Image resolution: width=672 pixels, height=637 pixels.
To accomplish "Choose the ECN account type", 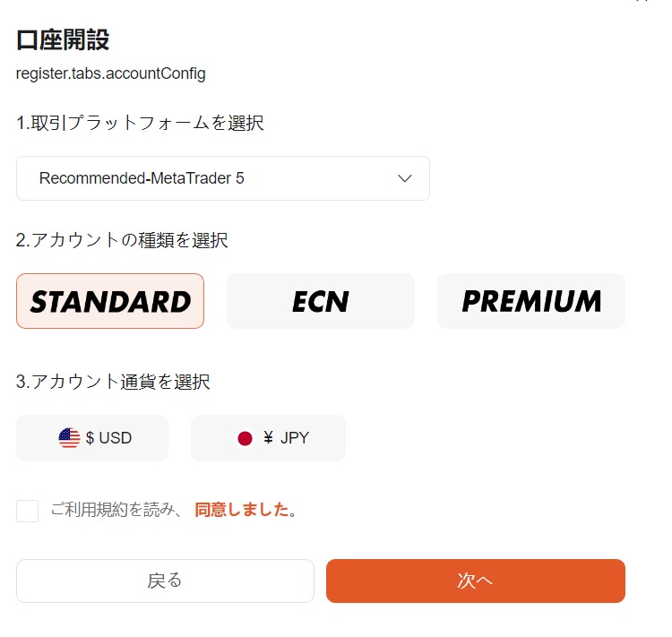I will (x=321, y=301).
